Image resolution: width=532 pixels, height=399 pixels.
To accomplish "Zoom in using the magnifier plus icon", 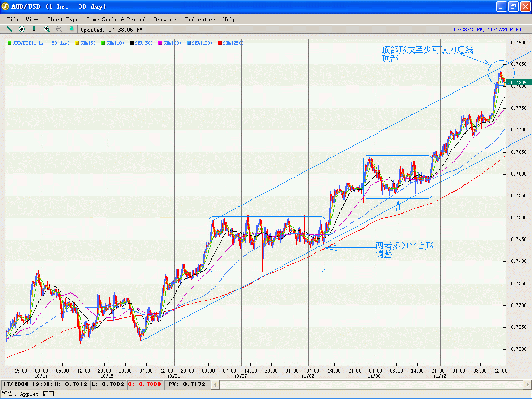I will tap(46, 29).
